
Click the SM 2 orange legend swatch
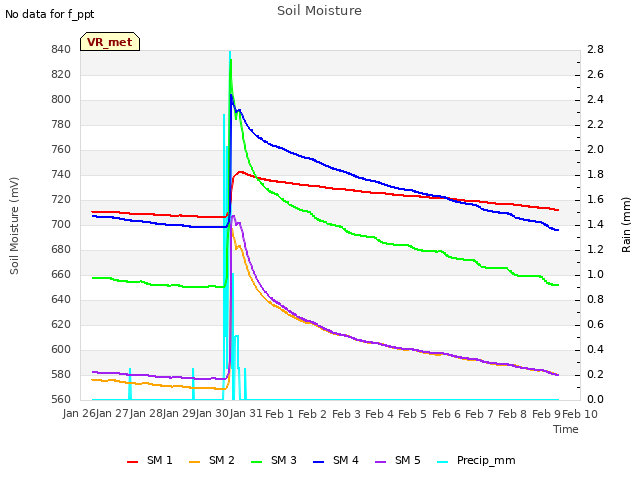click(195, 462)
